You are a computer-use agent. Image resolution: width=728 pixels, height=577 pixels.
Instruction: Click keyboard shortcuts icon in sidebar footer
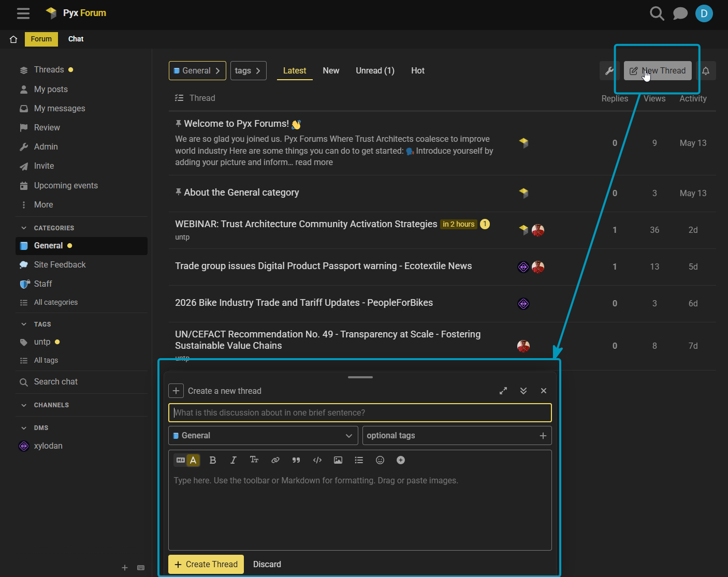(141, 568)
